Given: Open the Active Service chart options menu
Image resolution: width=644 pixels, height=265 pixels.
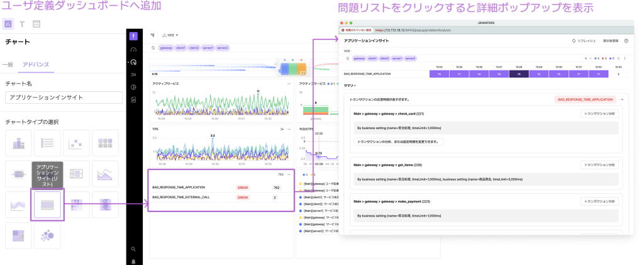Looking at the screenshot, I should click(289, 84).
